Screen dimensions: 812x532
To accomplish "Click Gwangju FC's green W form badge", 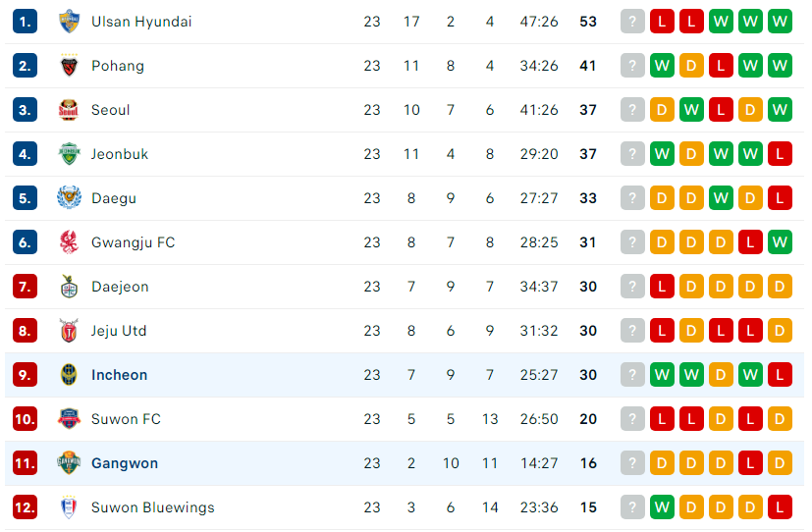I will coord(780,242).
